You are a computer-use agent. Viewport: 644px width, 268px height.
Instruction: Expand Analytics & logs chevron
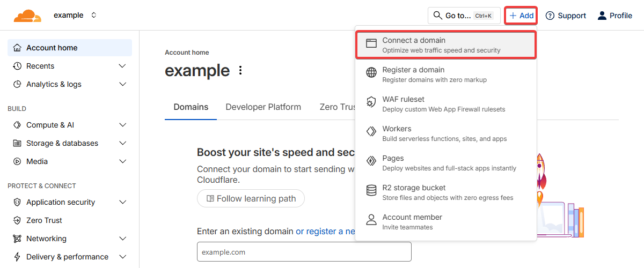click(122, 84)
